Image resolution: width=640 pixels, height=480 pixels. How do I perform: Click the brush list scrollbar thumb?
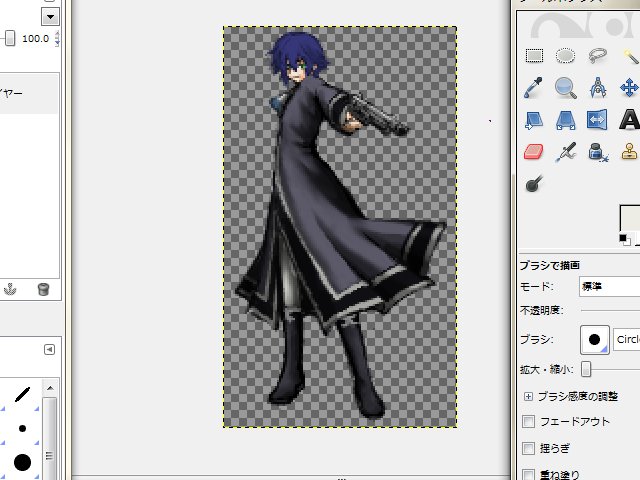tap(50, 437)
